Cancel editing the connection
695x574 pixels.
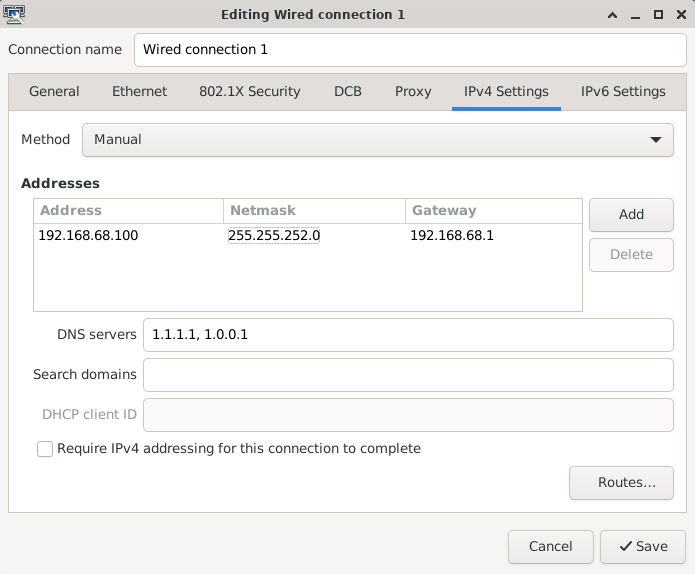tap(551, 547)
